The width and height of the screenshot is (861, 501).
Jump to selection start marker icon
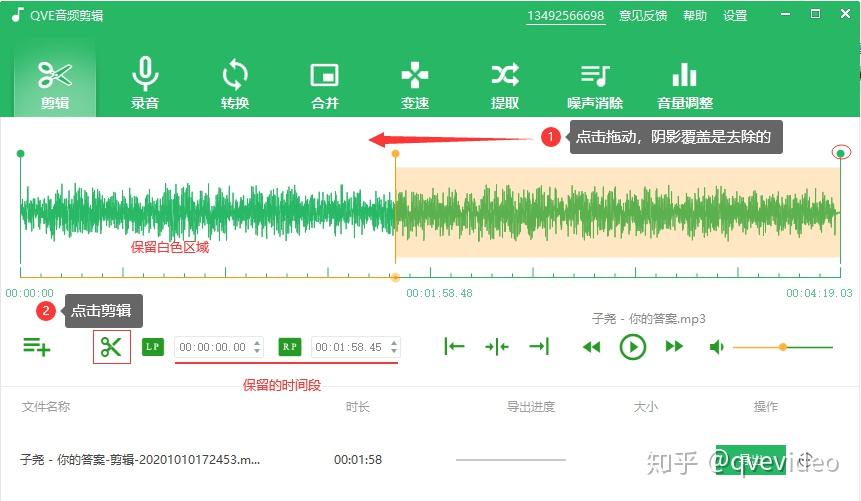(x=454, y=347)
